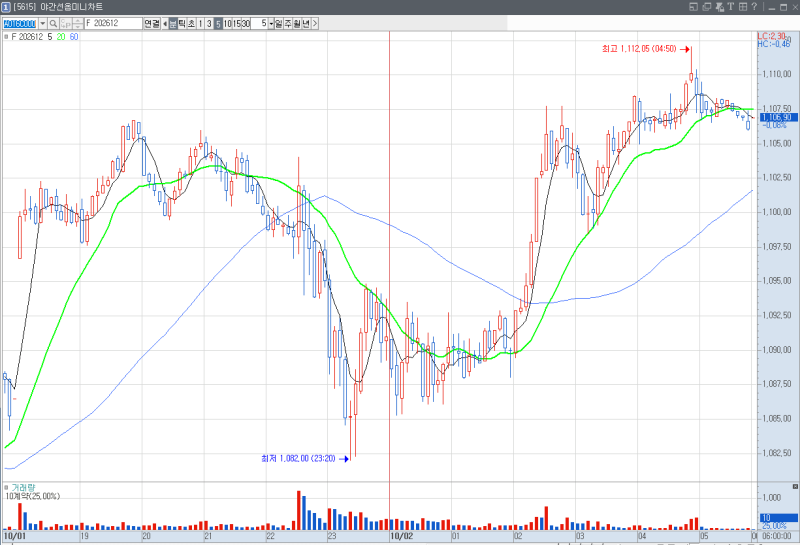Click the 10/02 date marker on time axis
Viewport: 800px width, 545px height.
click(401, 536)
